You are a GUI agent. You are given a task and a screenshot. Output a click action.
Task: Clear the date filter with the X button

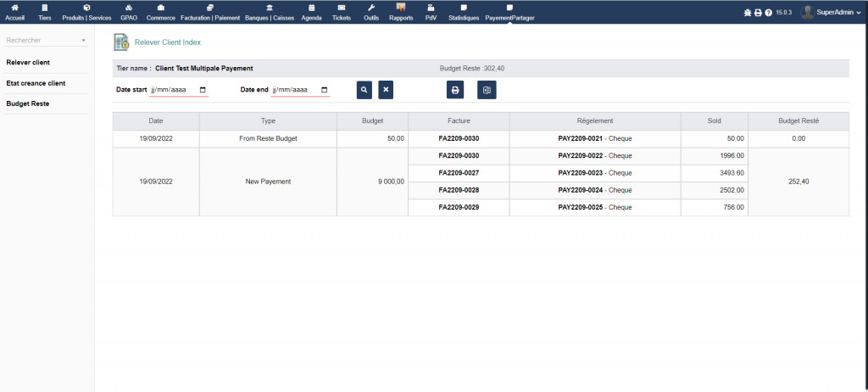386,90
